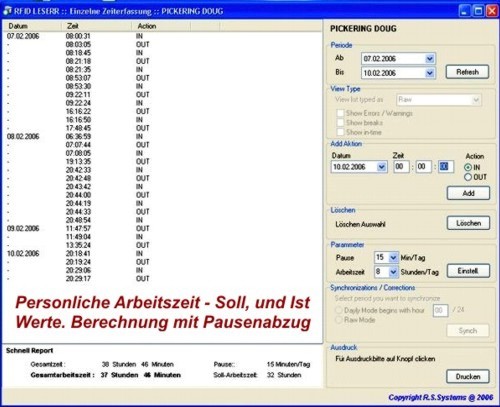Open the Arbeitszeit hours dropdown

(x=393, y=272)
